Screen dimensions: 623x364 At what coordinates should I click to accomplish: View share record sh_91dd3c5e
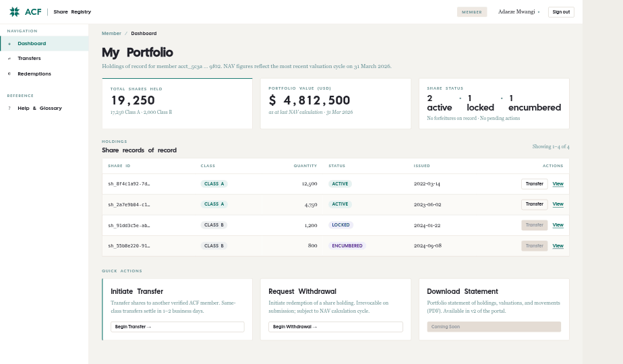pyautogui.click(x=558, y=225)
